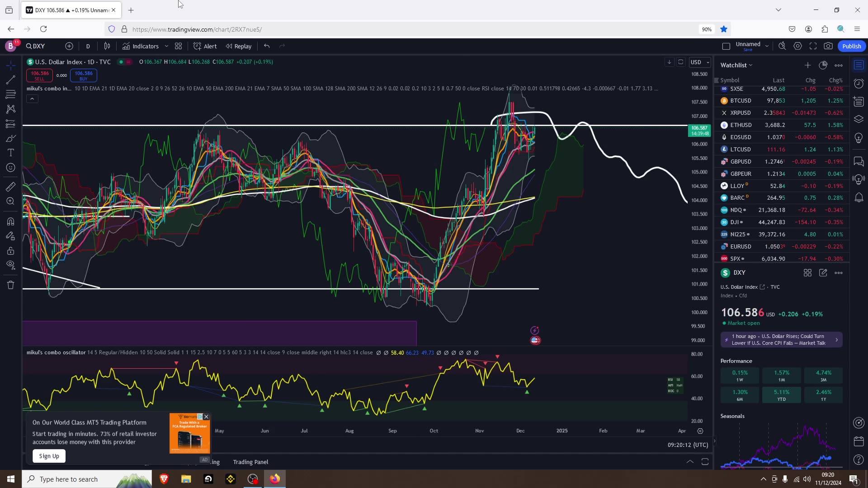The height and width of the screenshot is (488, 868).
Task: Open File Explorer in taskbar
Action: (x=186, y=479)
